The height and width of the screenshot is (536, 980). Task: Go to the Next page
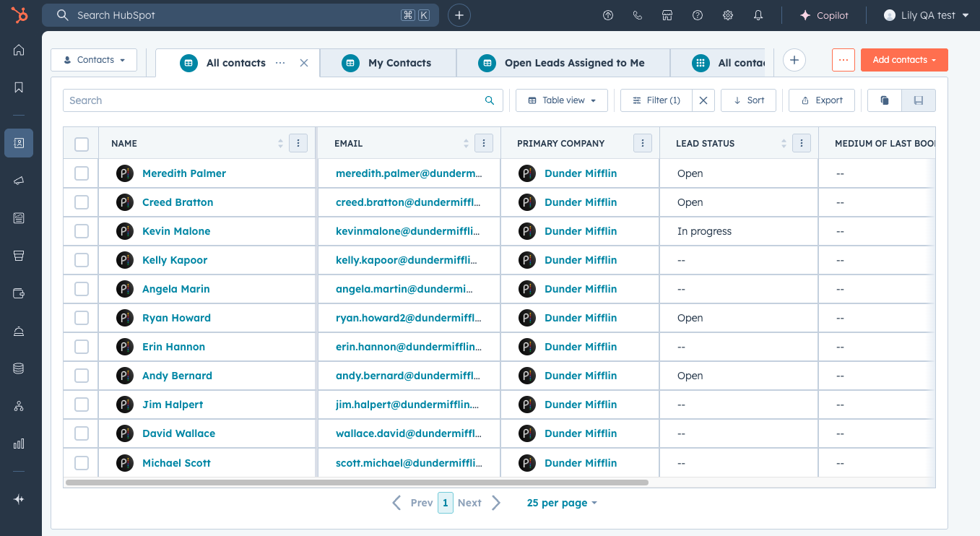(480, 503)
